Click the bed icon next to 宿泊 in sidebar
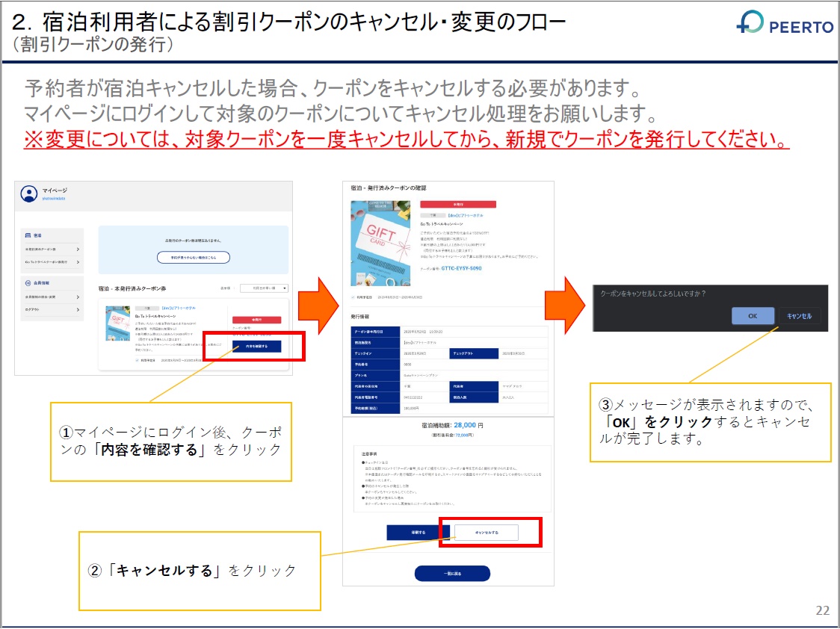Image resolution: width=840 pixels, height=629 pixels. click(28, 235)
